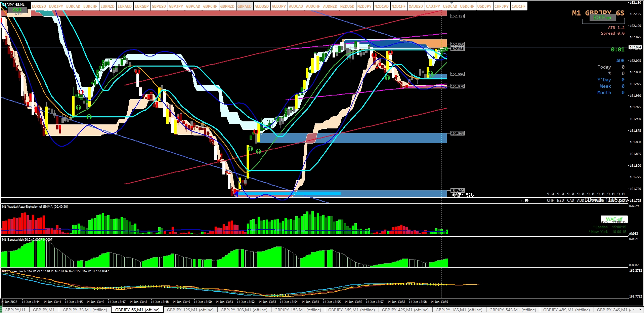
Task: Pick GBPCAD from the symbol bar
Action: click(x=193, y=6)
